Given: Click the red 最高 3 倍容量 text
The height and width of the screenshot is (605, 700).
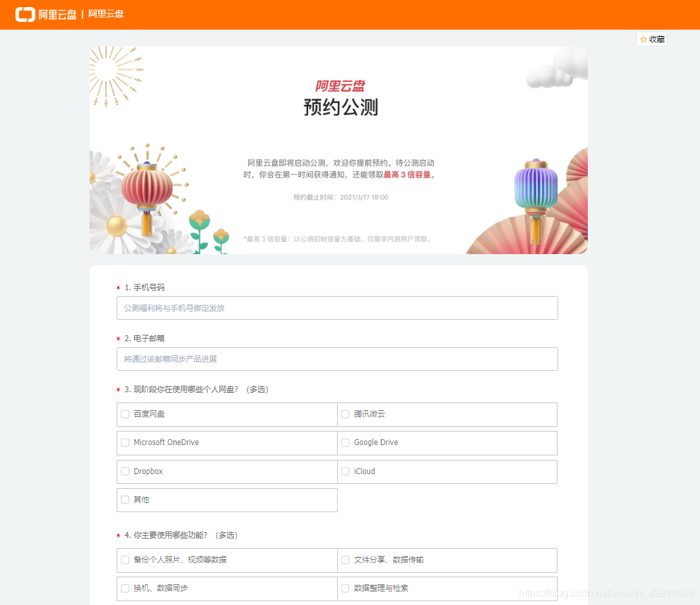Looking at the screenshot, I should pos(407,175).
